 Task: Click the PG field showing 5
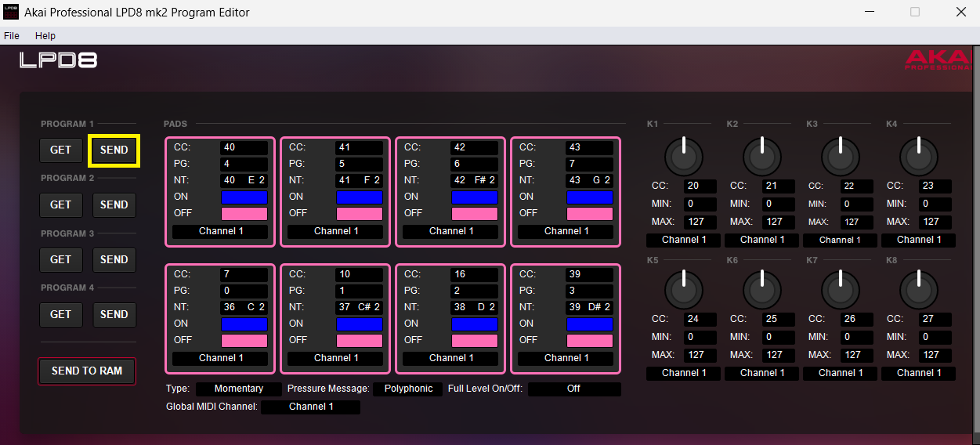tap(360, 164)
